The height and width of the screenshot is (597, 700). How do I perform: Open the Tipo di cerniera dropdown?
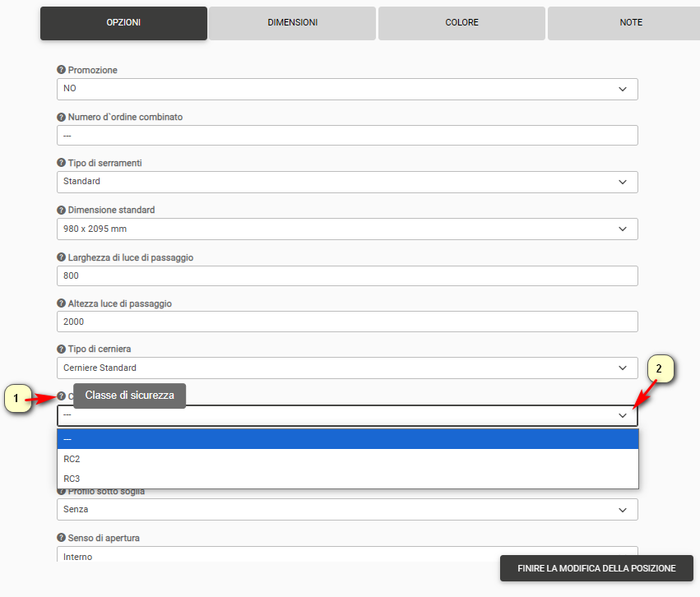[347, 368]
